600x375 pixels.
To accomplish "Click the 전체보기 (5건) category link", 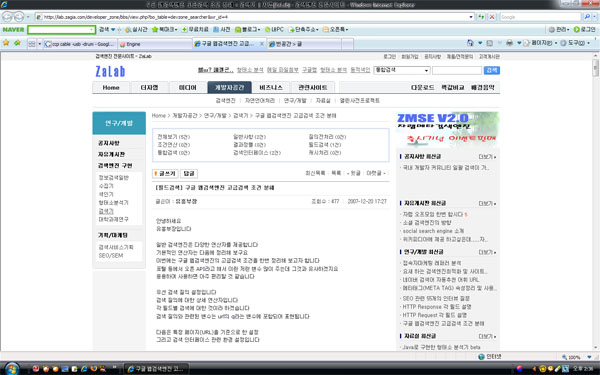I will coord(173,137).
